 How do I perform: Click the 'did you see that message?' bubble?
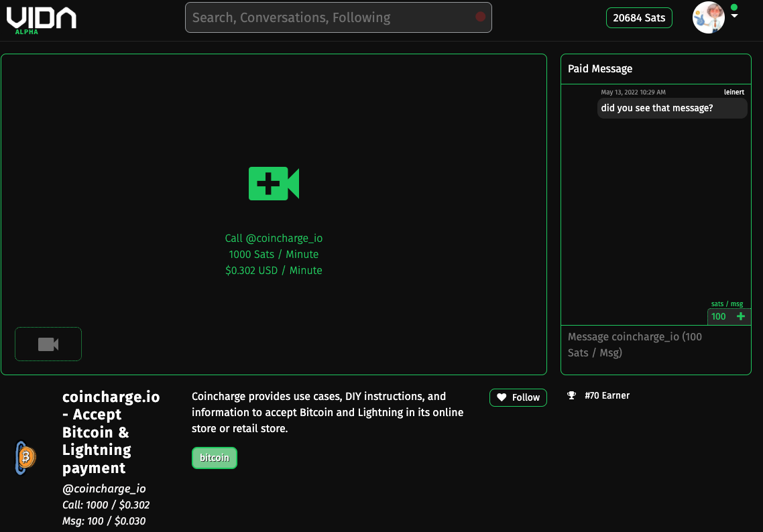(x=672, y=108)
